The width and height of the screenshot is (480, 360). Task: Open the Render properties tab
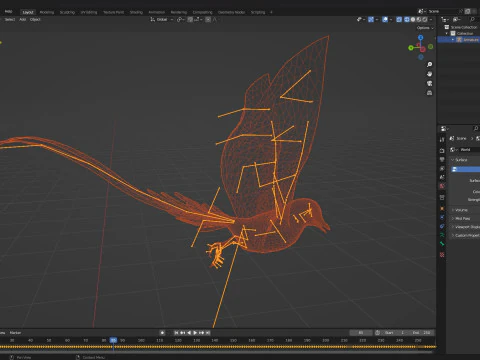coord(442,151)
